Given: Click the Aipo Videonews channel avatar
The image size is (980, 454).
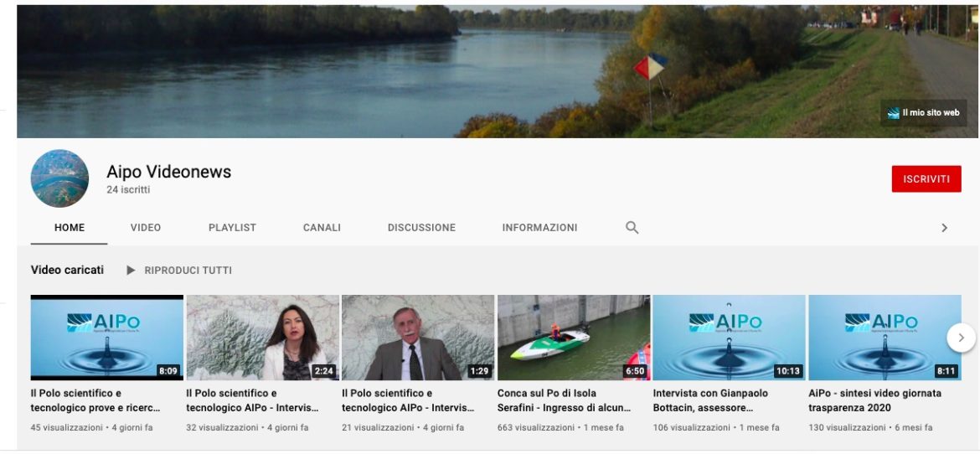Looking at the screenshot, I should [x=60, y=178].
